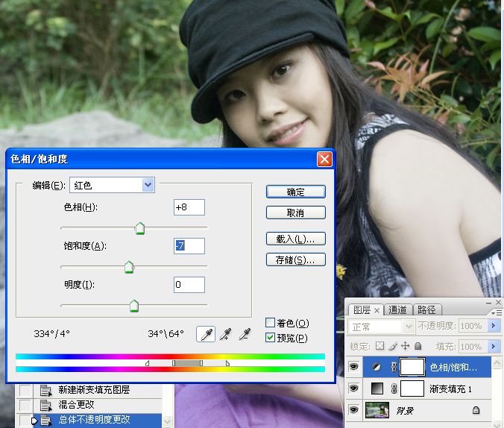
Task: Close the 图层 tab with its X
Action: [377, 310]
